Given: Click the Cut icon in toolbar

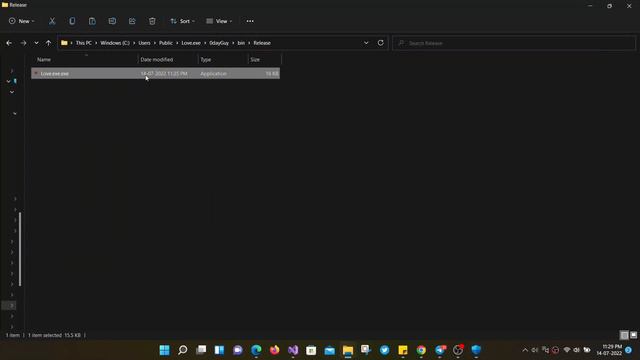Looking at the screenshot, I should coord(52,21).
